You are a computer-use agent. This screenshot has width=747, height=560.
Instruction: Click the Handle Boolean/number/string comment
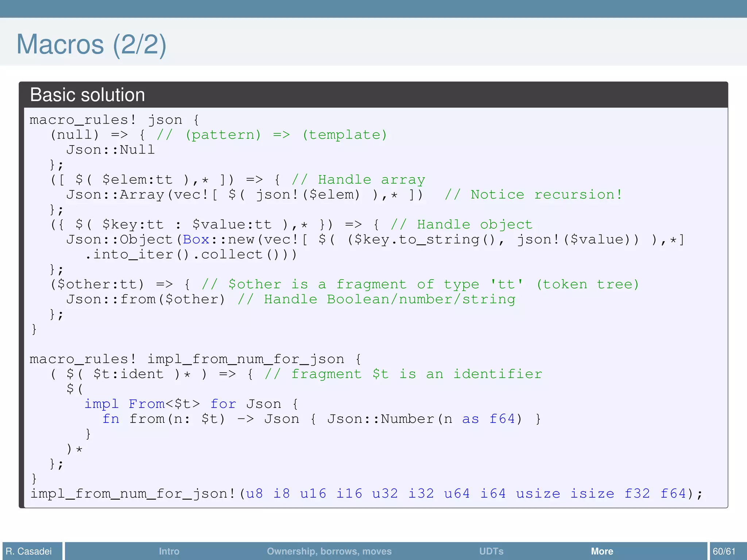point(376,299)
